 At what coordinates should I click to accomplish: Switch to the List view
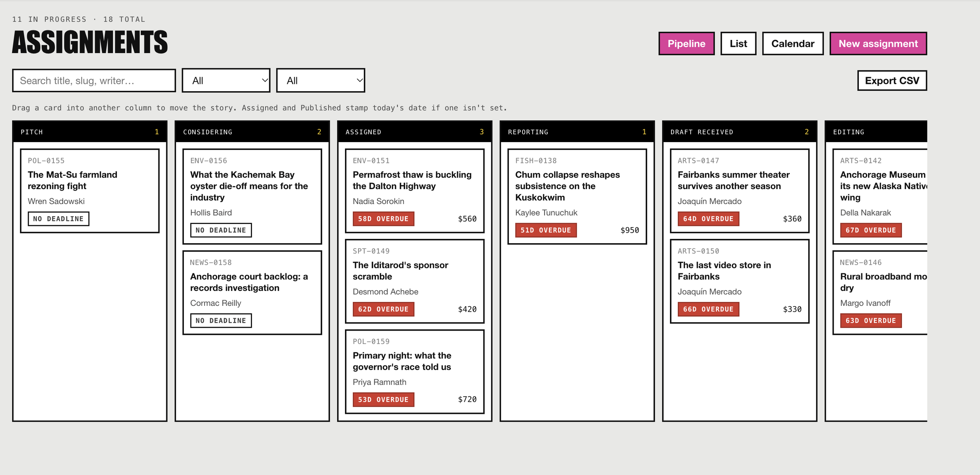tap(738, 43)
